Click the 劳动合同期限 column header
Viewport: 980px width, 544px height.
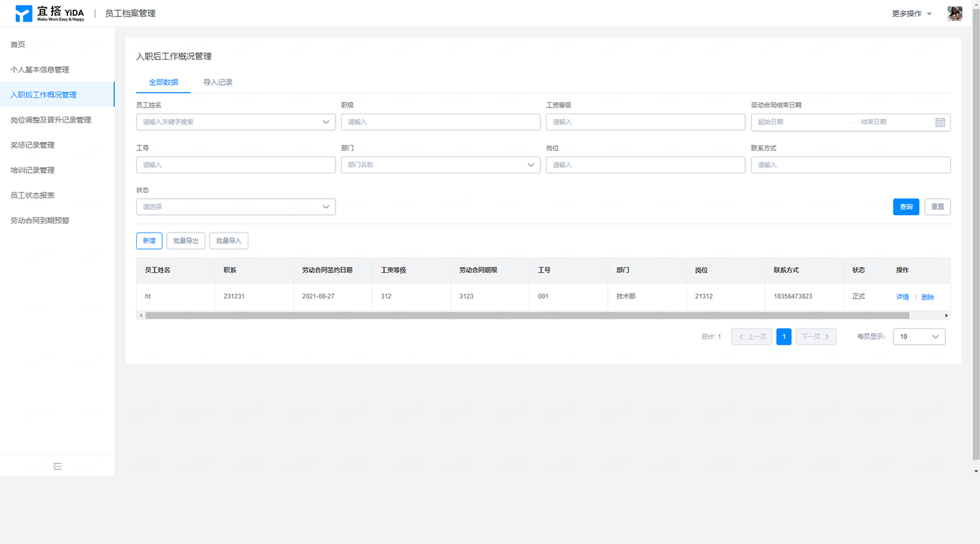pyautogui.click(x=490, y=270)
